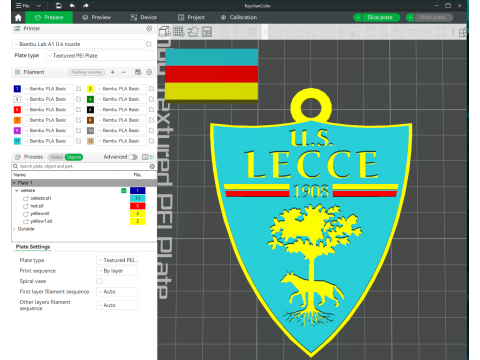Edit filament 2 preset icon
The image size is (480, 360).
point(152,89)
